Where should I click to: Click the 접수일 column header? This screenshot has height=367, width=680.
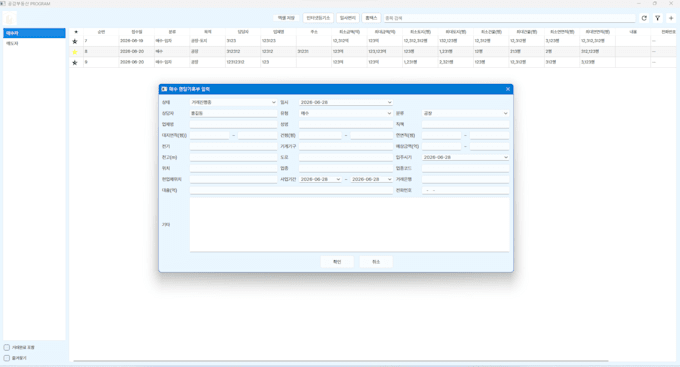coord(137,32)
